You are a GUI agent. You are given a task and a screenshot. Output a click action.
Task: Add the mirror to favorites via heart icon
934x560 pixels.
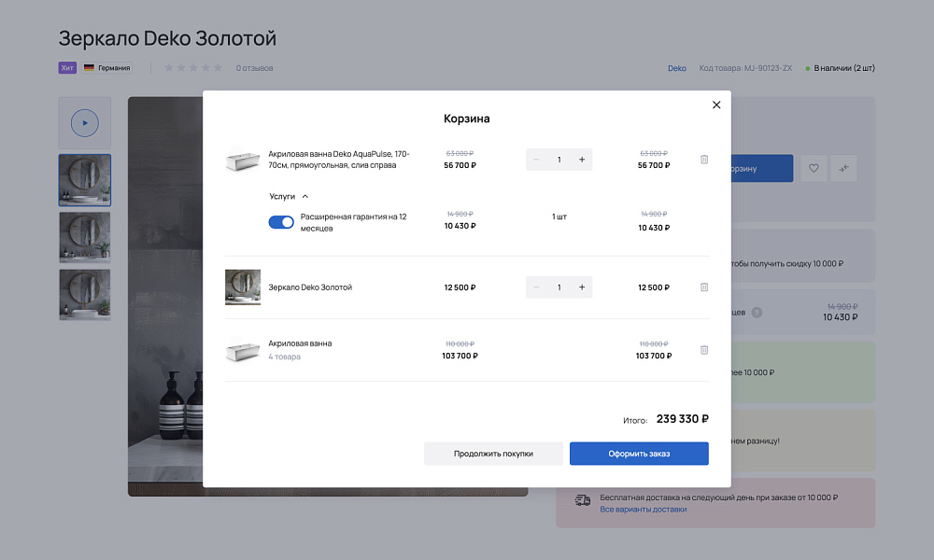pos(814,168)
